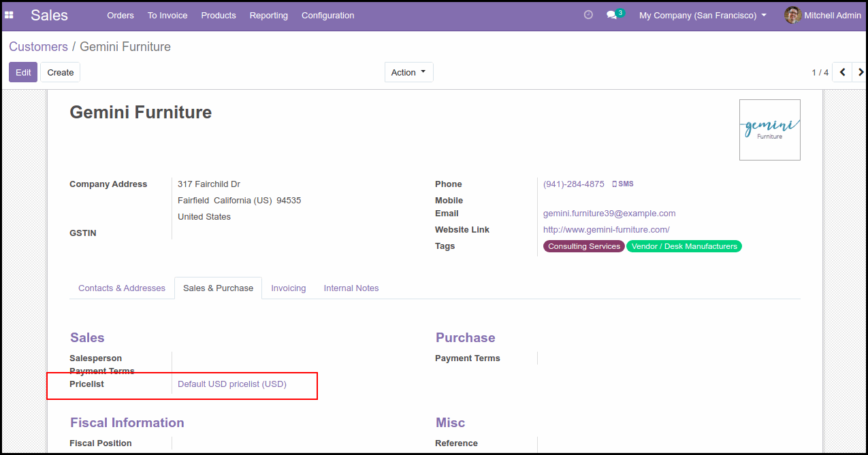Click the Edit button
Image resolution: width=868 pixels, height=455 pixels.
point(23,72)
